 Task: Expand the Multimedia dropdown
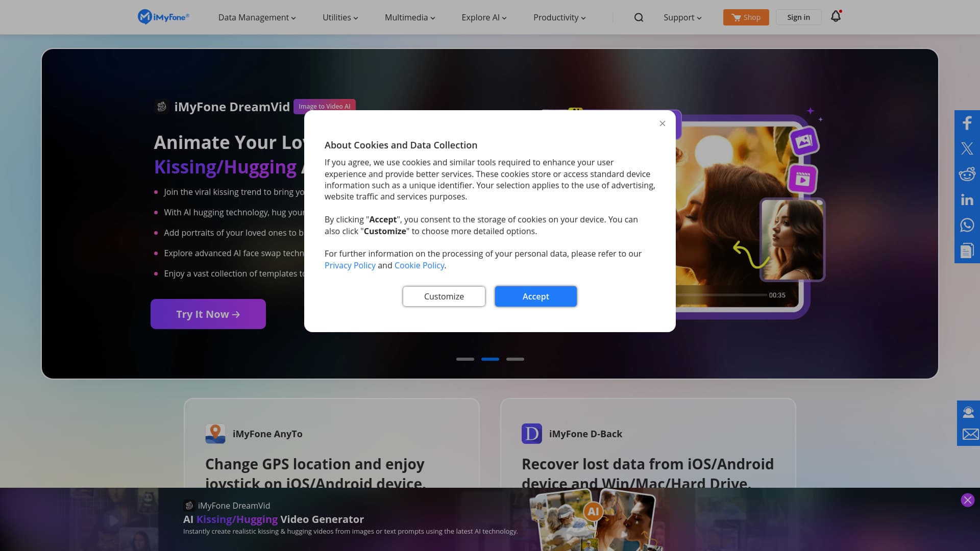(409, 17)
